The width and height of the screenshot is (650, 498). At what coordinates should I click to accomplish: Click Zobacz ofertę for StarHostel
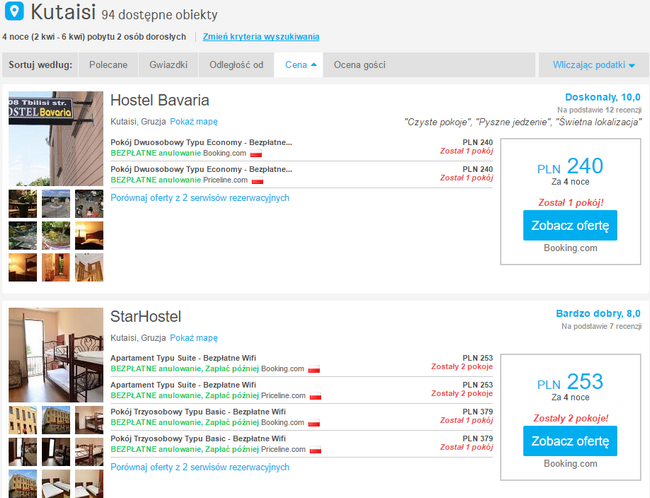[570, 441]
